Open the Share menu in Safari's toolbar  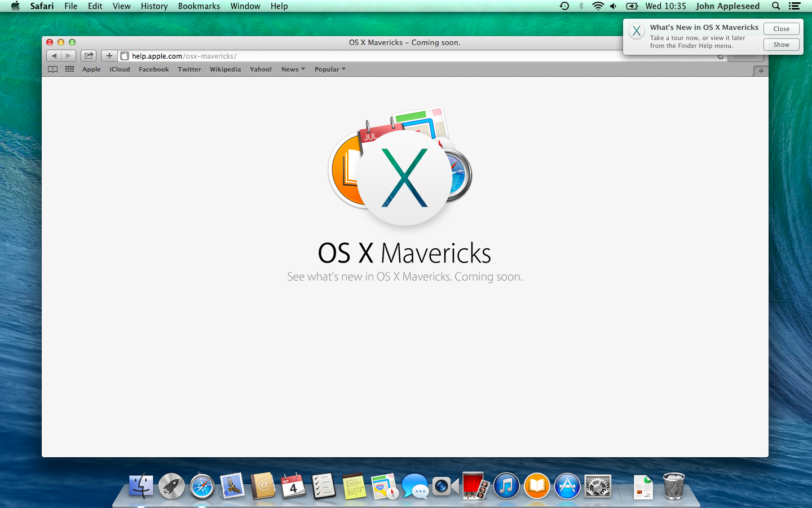[89, 56]
